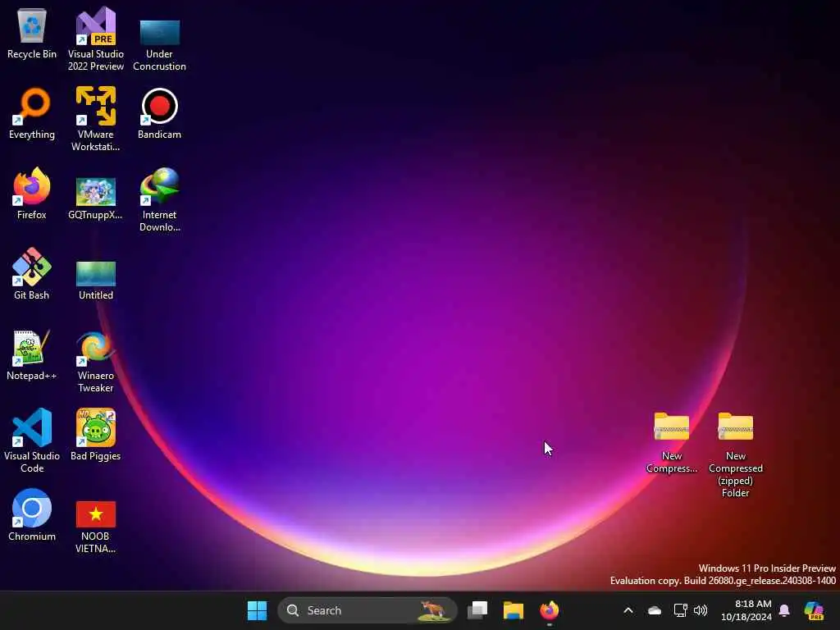Select New Compressed (zipped) Folder icon
Image resolution: width=840 pixels, height=630 pixels.
[x=736, y=454]
